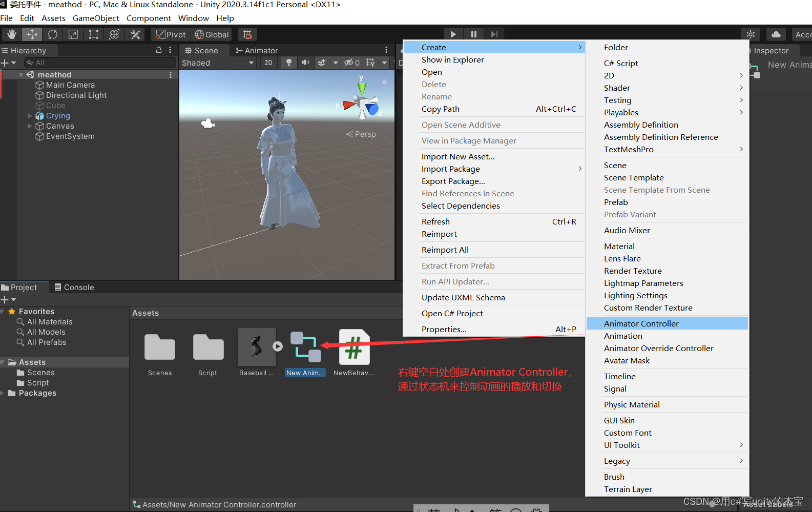
Task: Open cloud services icon
Action: [776, 34]
